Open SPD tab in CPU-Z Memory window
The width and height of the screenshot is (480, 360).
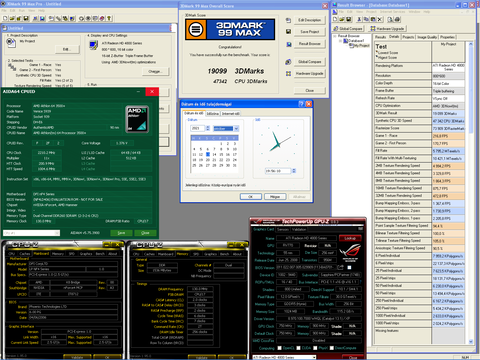pyautogui.click(x=196, y=254)
